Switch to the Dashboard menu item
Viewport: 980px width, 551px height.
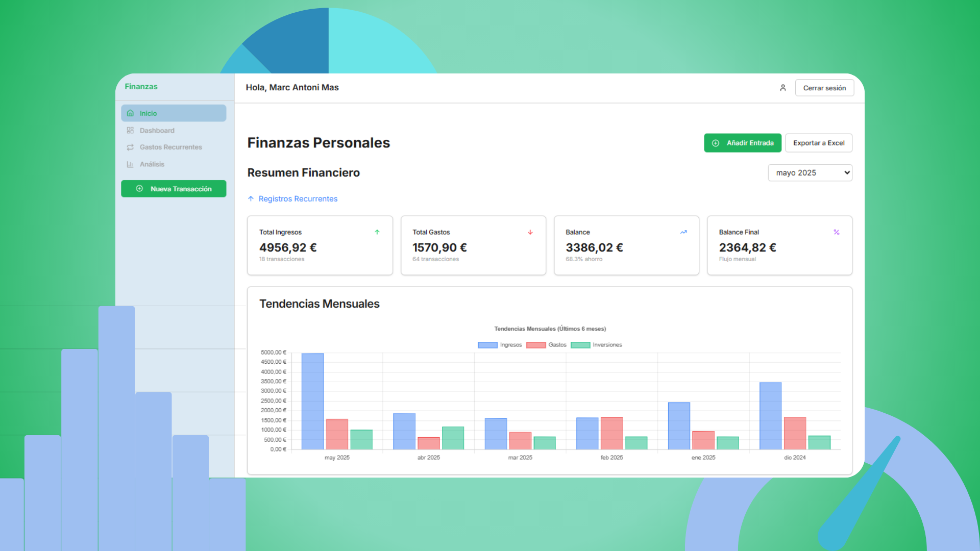pos(157,130)
